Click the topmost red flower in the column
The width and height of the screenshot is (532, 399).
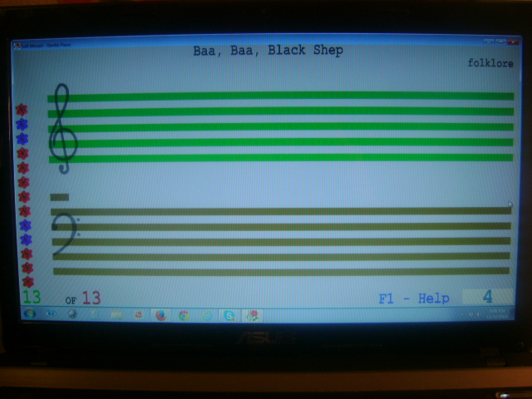pyautogui.click(x=22, y=110)
